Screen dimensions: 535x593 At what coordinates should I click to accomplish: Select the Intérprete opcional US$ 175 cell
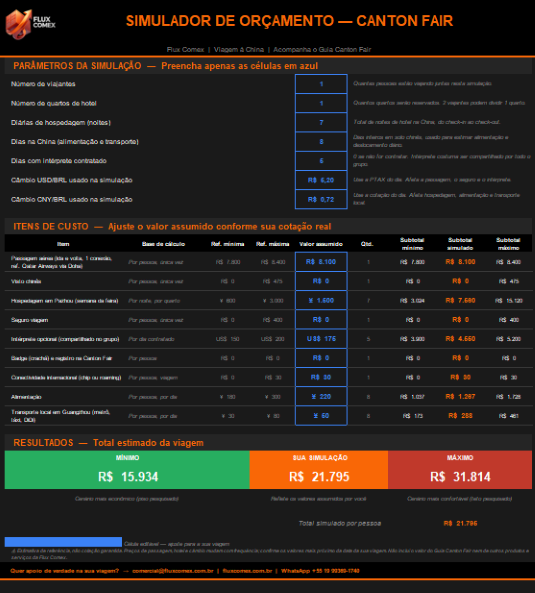pyautogui.click(x=321, y=339)
